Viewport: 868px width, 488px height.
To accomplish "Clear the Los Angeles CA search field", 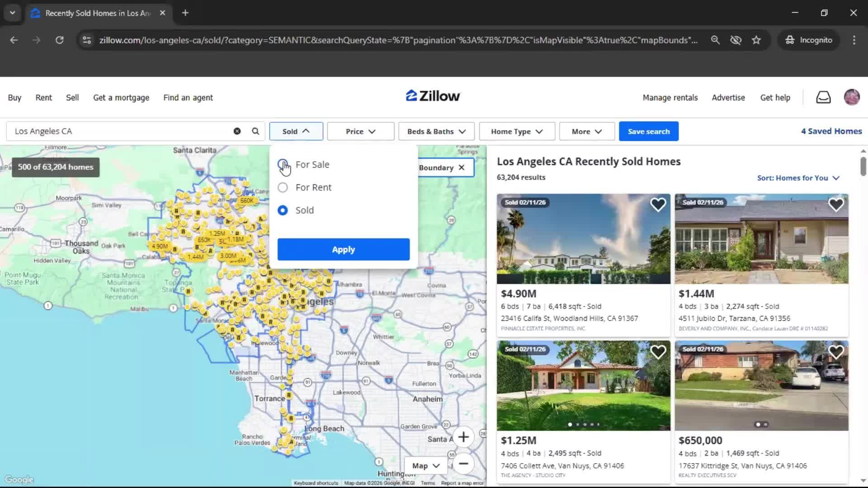I will pos(237,131).
